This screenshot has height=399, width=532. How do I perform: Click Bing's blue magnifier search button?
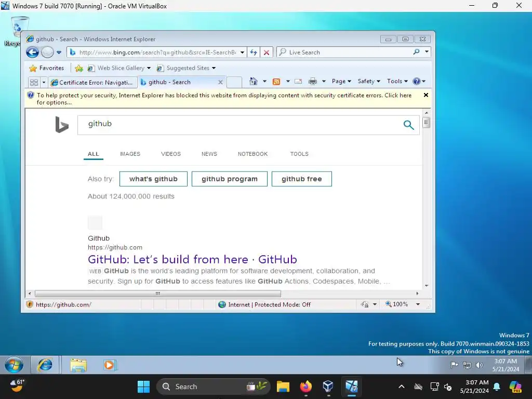[x=408, y=125]
